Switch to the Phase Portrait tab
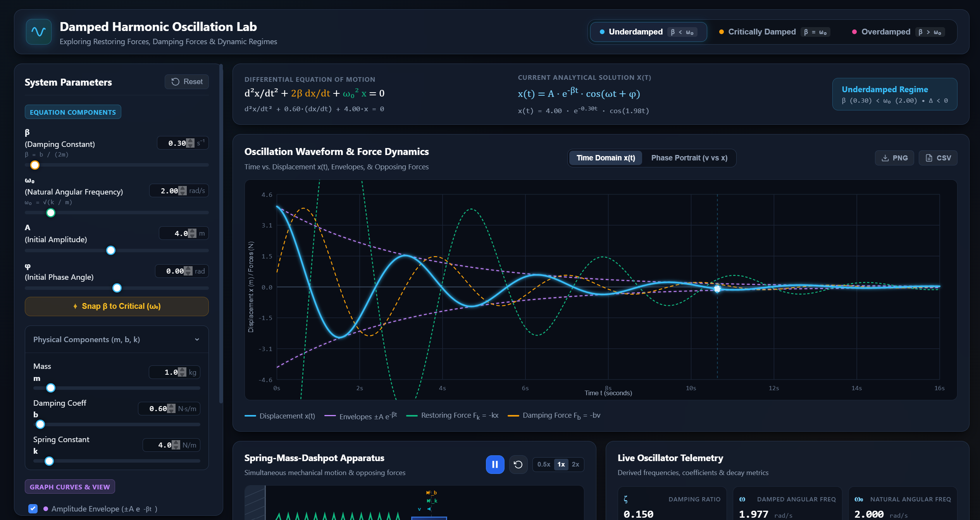 (x=689, y=158)
